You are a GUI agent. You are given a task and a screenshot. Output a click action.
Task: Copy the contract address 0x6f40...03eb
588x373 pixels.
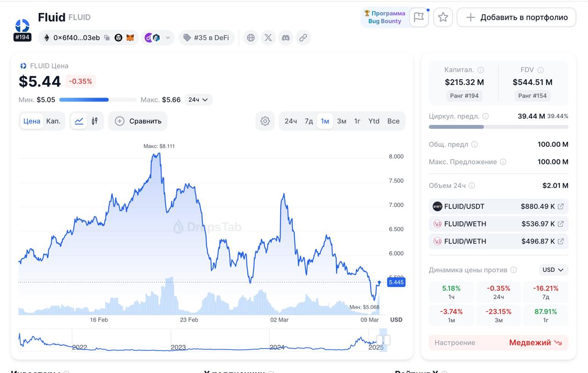107,38
